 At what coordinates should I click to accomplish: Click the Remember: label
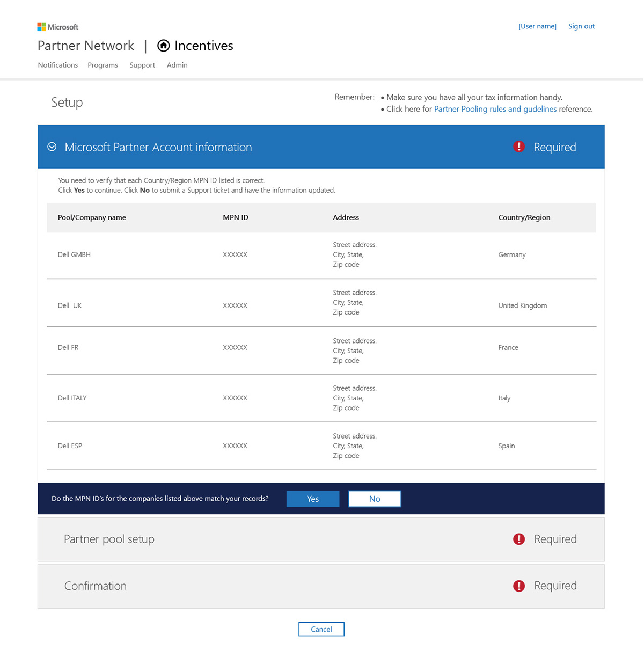pos(355,97)
